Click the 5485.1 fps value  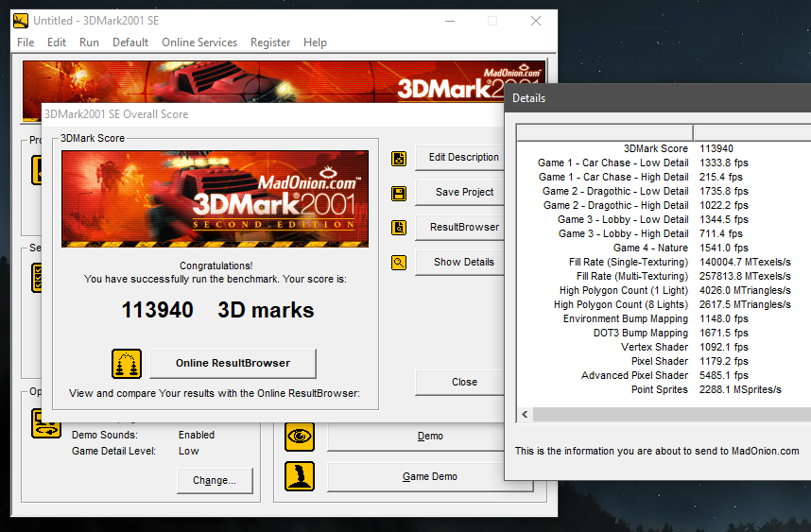click(724, 376)
